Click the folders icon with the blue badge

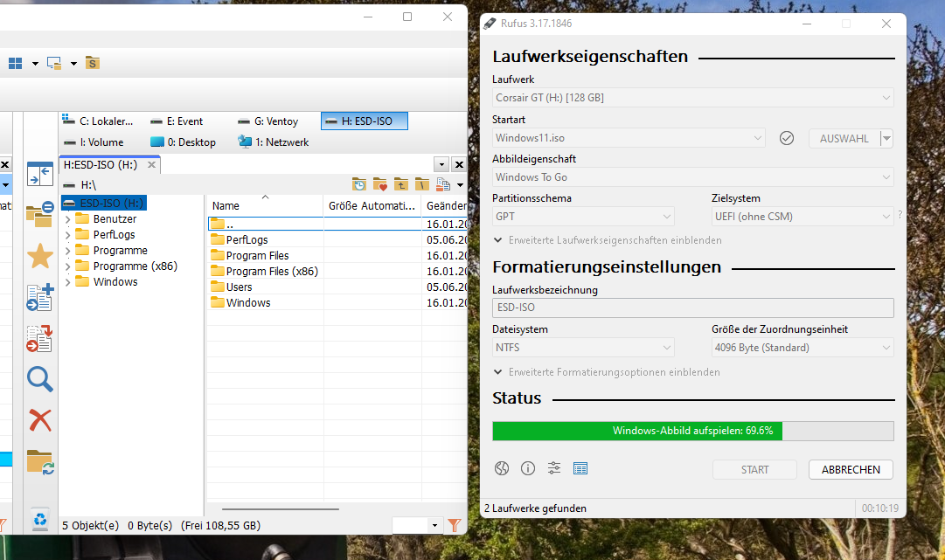40,215
